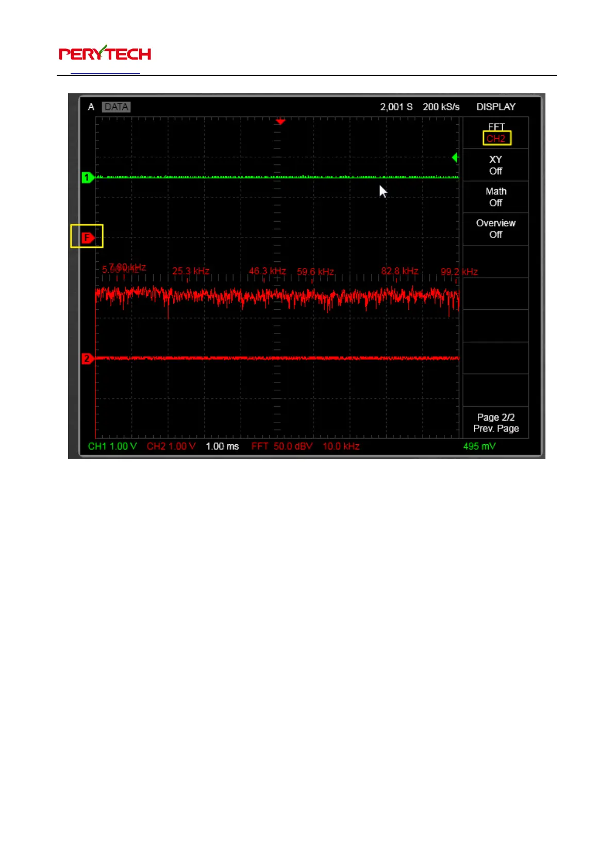The image size is (614, 868).
Task: Click the 495 mV trigger level readout
Action: [x=479, y=446]
